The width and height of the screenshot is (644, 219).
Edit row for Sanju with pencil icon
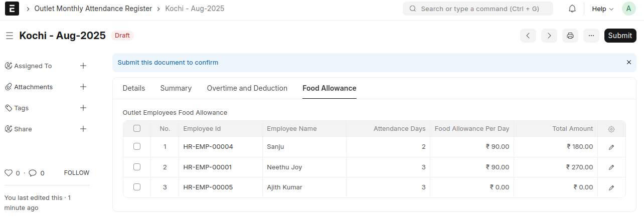pos(611,147)
